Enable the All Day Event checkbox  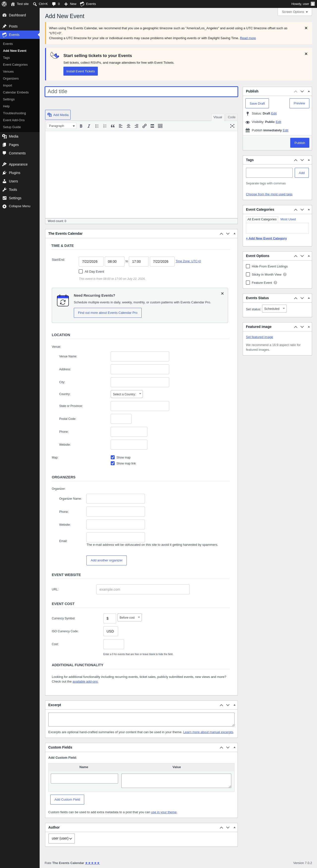[81, 271]
